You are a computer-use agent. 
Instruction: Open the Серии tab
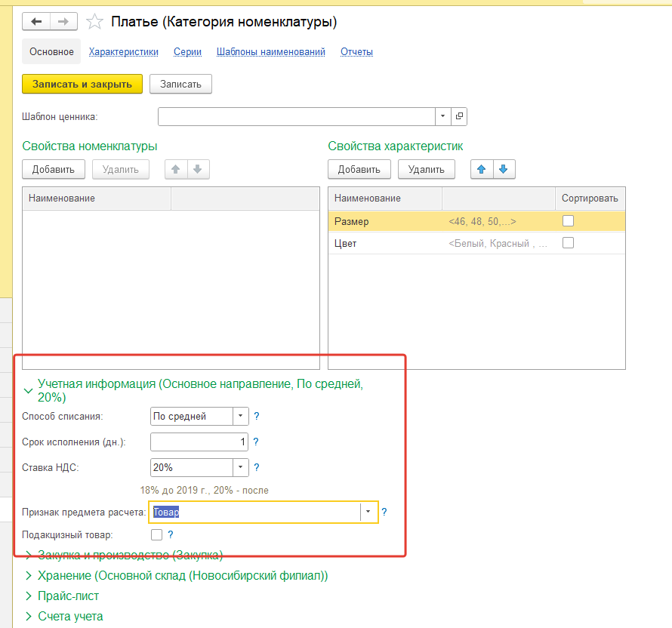(x=187, y=52)
